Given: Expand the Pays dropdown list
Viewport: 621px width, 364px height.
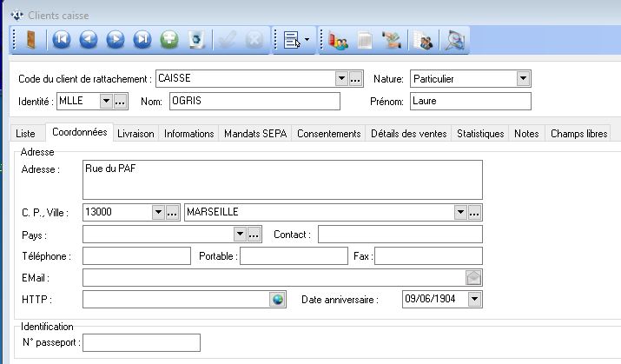Looking at the screenshot, I should pos(240,235).
